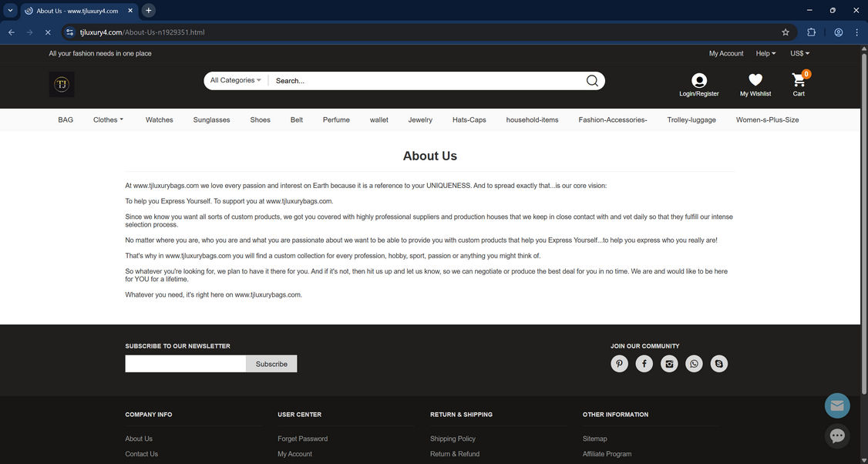Click the Login/Register person icon
The width and height of the screenshot is (868, 464).
(698, 79)
